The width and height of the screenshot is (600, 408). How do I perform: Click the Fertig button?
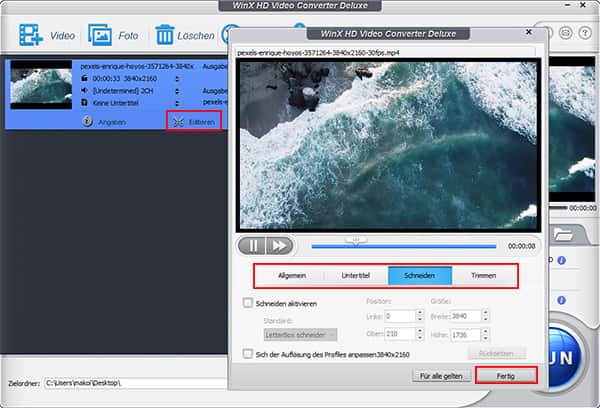[x=506, y=376]
